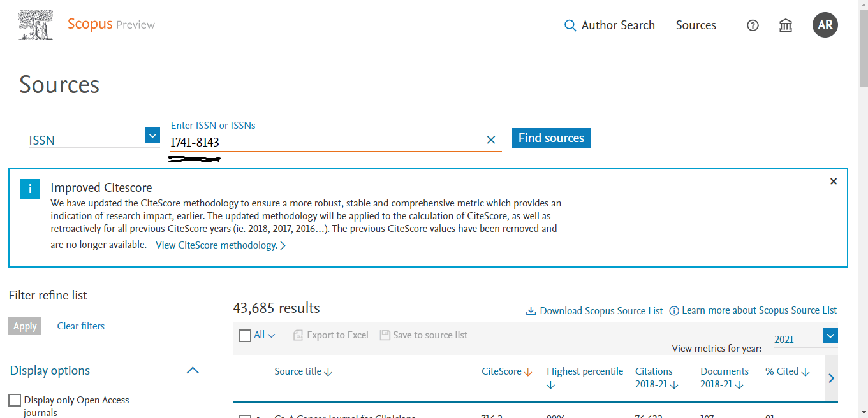Collapse the Display options section

pyautogui.click(x=192, y=370)
